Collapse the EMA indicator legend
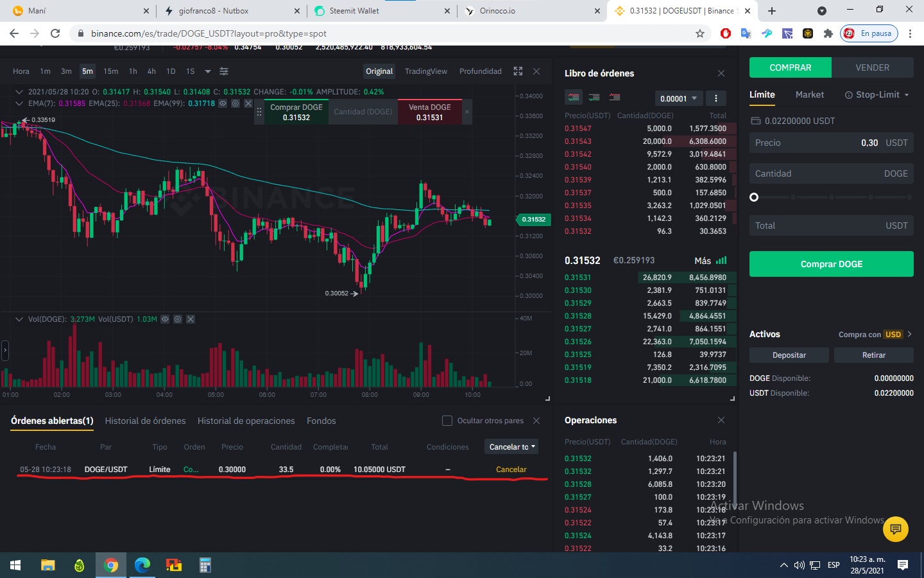 click(19, 103)
